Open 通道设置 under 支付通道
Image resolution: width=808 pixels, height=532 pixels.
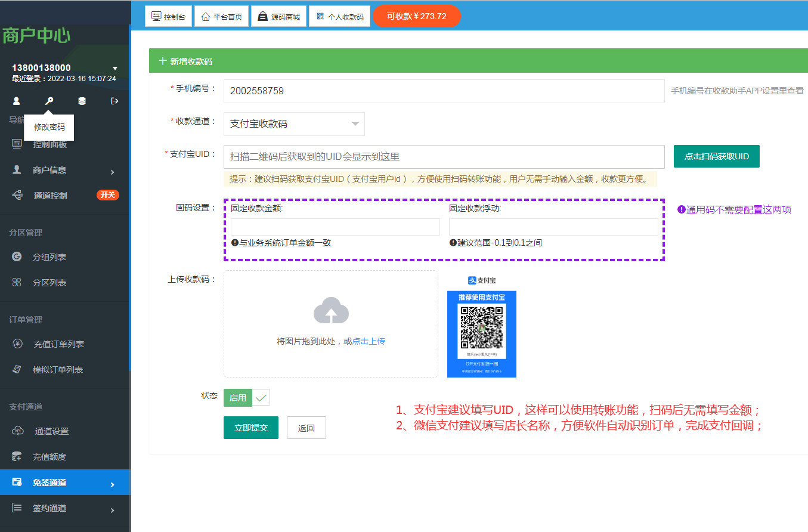click(x=51, y=431)
